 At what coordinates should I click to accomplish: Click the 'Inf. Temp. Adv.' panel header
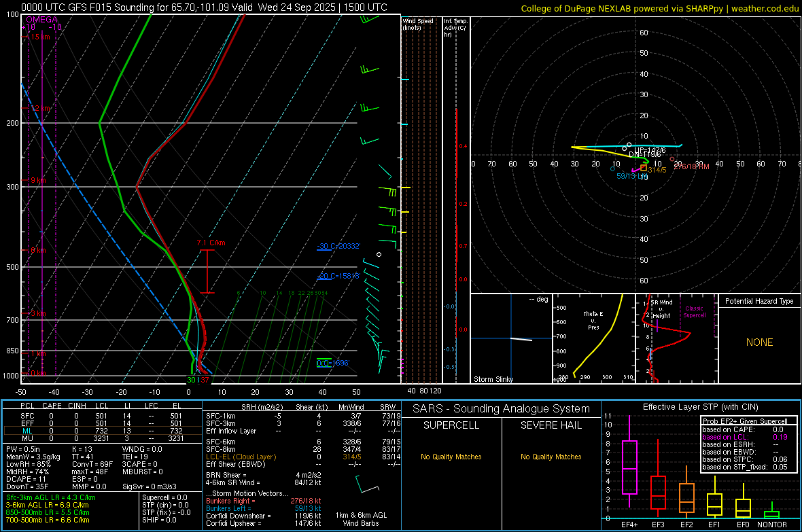pos(455,28)
